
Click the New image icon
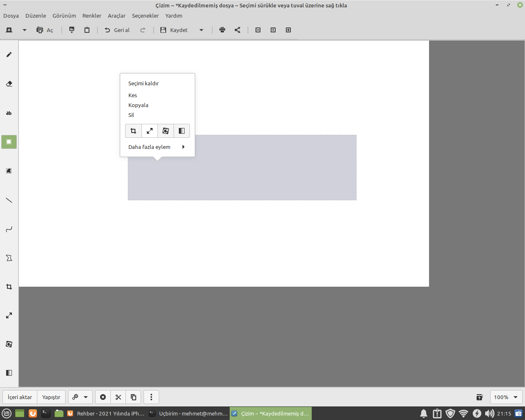[x=9, y=30]
